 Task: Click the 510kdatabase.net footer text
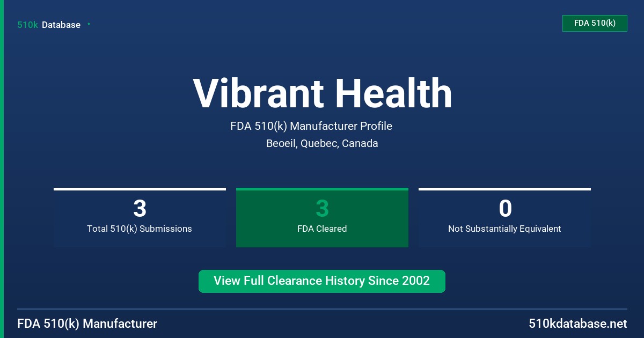(577, 324)
